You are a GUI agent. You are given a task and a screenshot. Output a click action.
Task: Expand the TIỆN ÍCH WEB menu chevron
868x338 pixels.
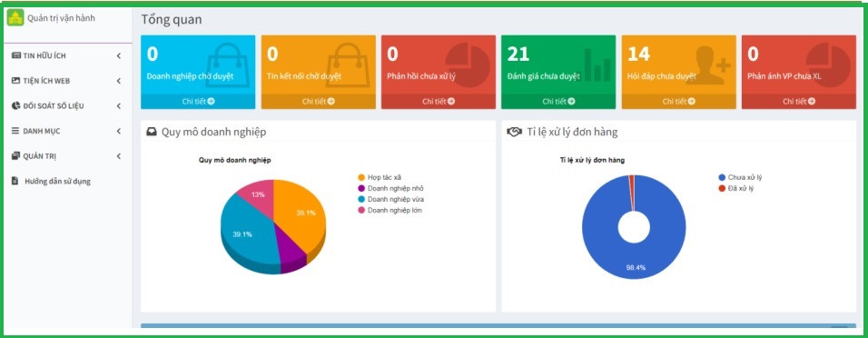118,81
